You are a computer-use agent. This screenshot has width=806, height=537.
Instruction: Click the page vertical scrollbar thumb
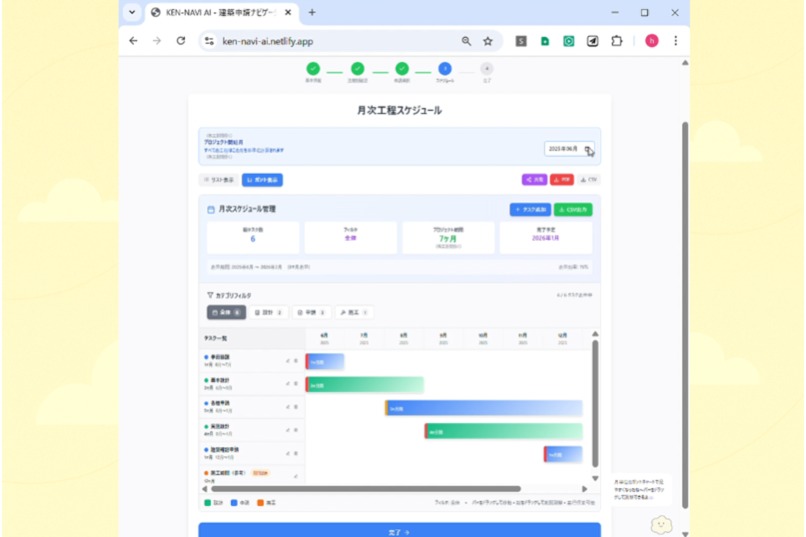685,315
